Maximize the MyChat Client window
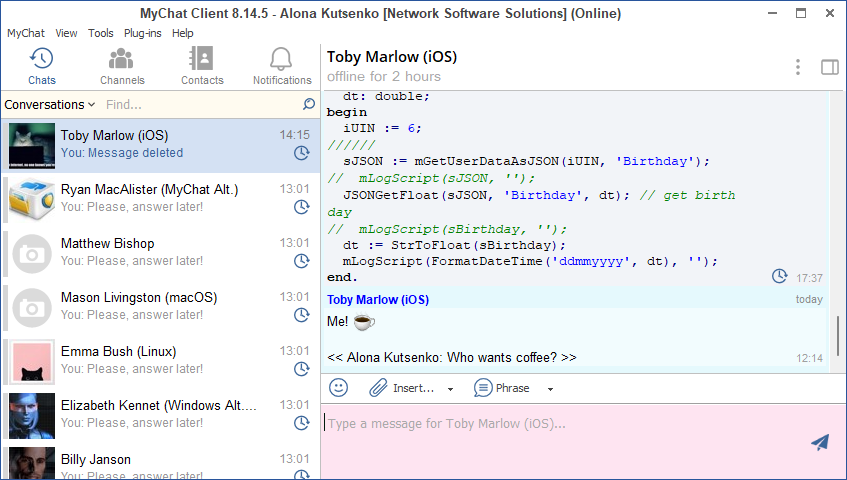847x480 pixels. (x=801, y=13)
